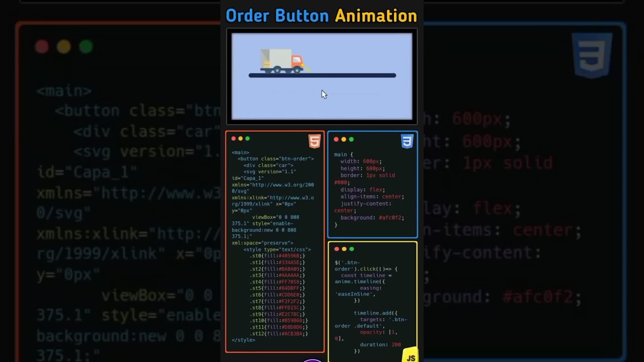Click the "order').click(()=> {" line in the JS panel
This screenshot has height=362, width=644.
[x=366, y=269]
